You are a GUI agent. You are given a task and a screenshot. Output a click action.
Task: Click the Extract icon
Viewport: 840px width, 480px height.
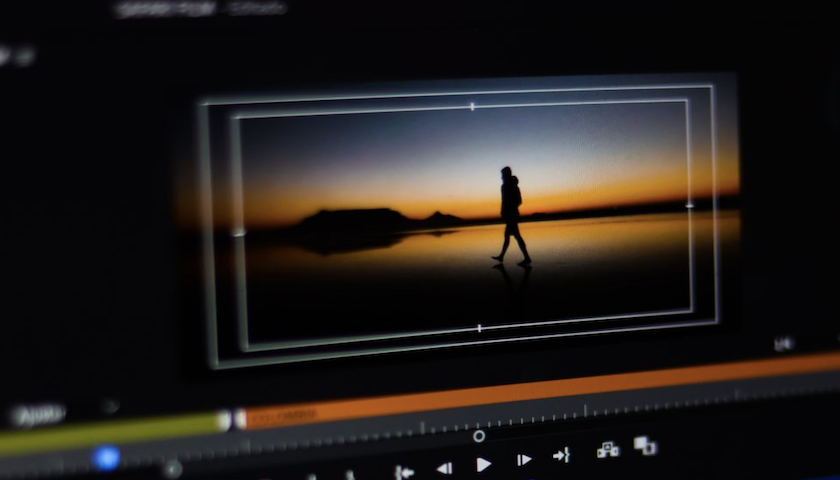click(x=645, y=445)
